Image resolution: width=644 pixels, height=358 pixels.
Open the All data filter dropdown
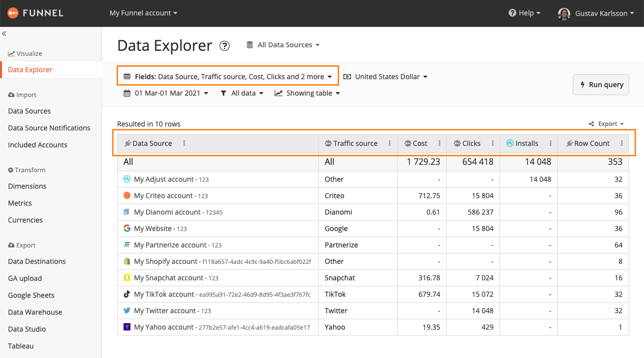point(242,93)
